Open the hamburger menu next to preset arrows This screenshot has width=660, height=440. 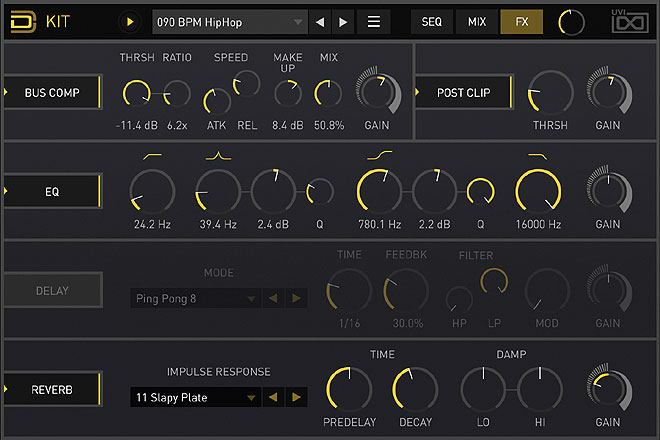tap(374, 21)
